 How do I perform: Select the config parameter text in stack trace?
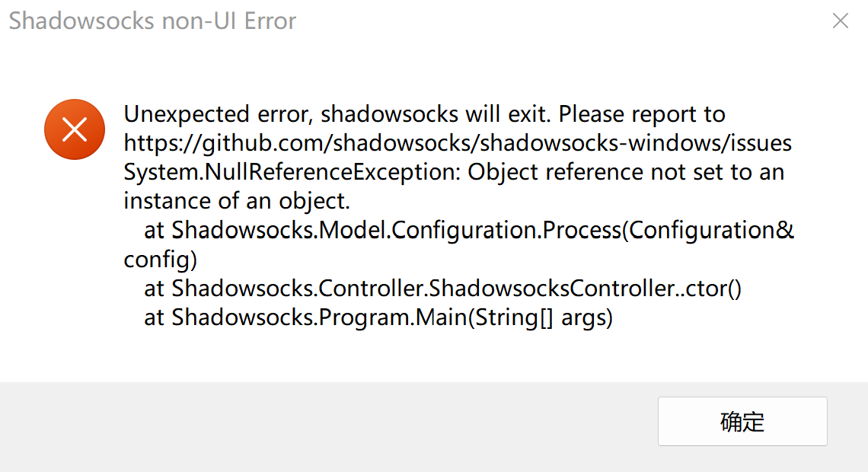[148, 259]
